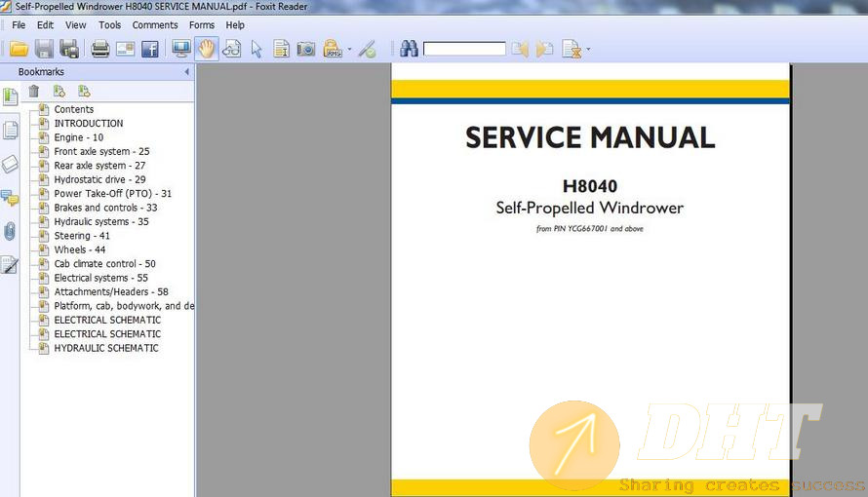The width and height of the screenshot is (868, 497).
Task: Open the INTRODUCTION bookmark
Action: 89,124
